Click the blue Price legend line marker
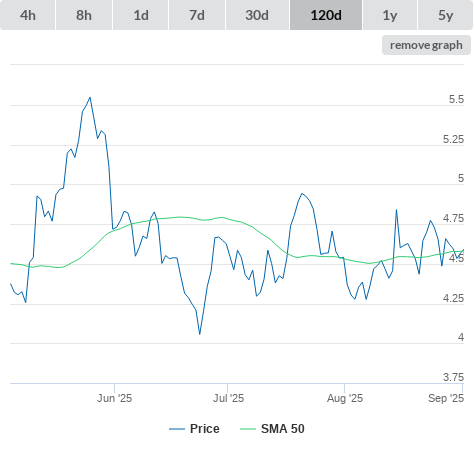This screenshot has width=474, height=455. (x=177, y=429)
